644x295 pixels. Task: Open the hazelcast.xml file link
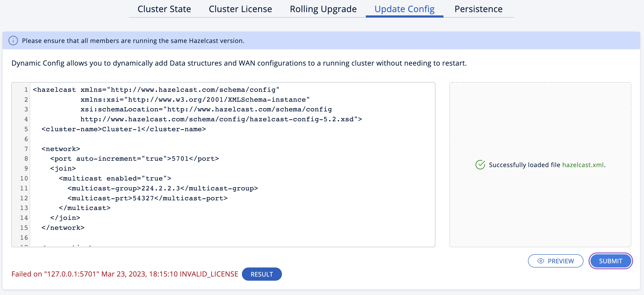(584, 165)
